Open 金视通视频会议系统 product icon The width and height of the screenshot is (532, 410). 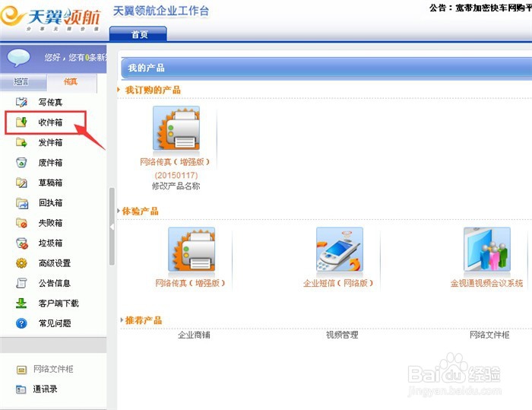487,249
